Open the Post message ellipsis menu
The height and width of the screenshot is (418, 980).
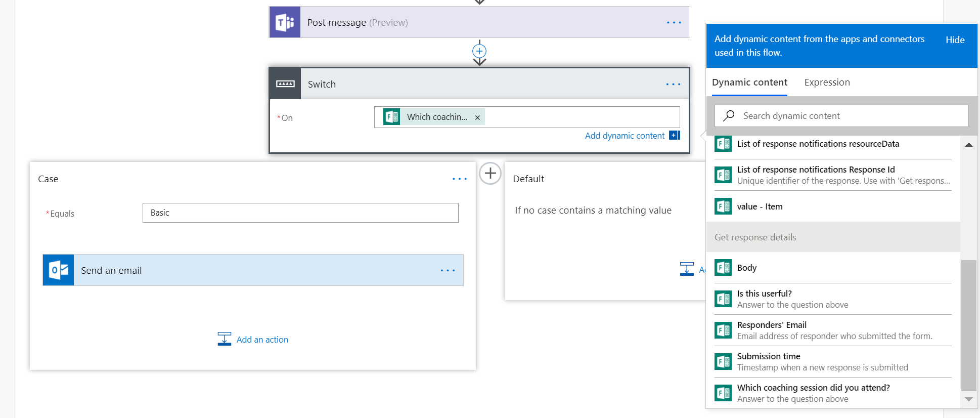pyautogui.click(x=674, y=23)
